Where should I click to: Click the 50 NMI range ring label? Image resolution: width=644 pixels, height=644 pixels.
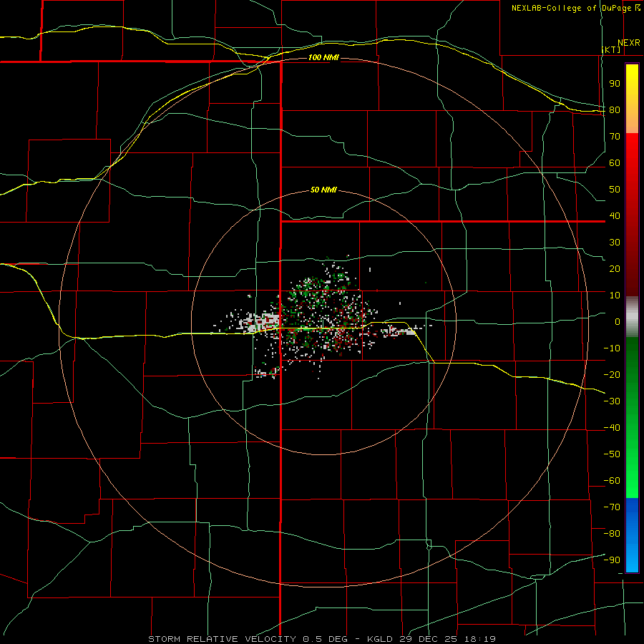(x=323, y=190)
